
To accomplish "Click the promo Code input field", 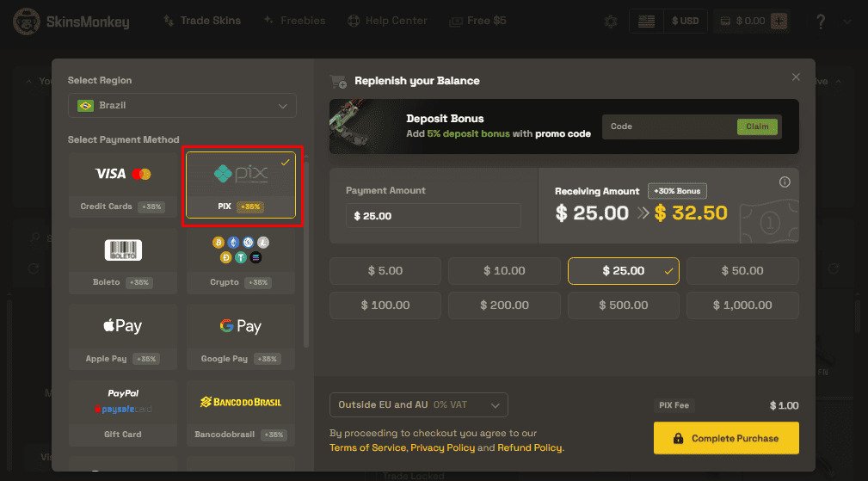I will pos(668,126).
